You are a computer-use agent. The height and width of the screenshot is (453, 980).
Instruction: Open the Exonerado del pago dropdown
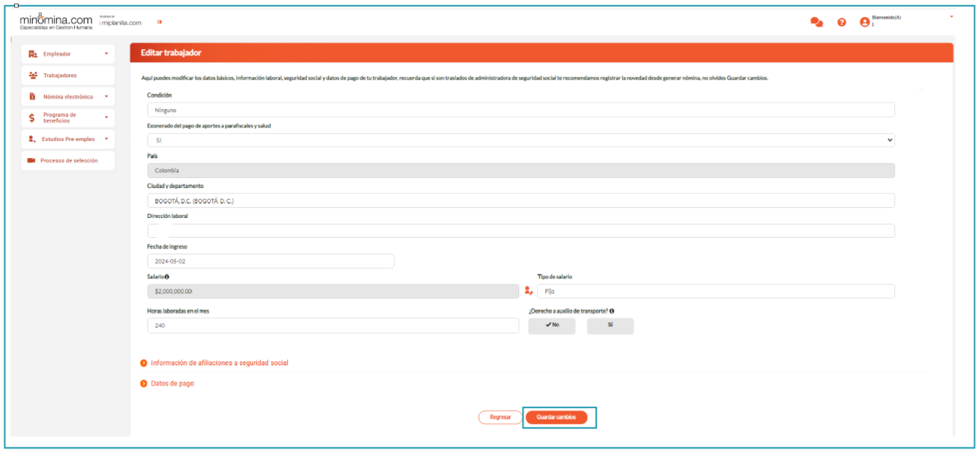[521, 140]
